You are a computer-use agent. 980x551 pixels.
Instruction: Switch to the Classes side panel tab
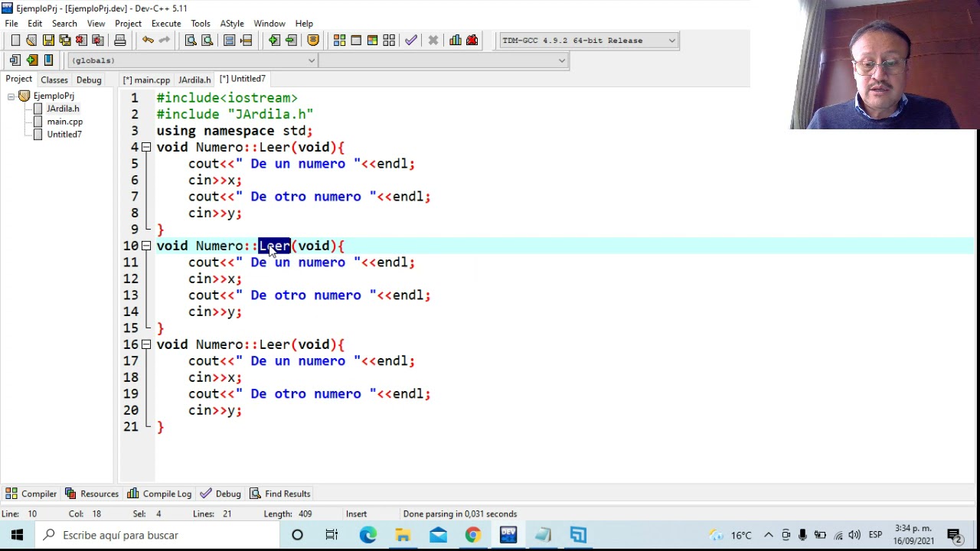pos(54,80)
